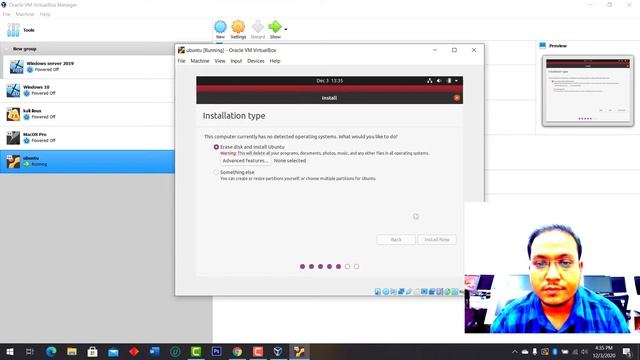
Task: Open Word from taskbar
Action: 155,351
